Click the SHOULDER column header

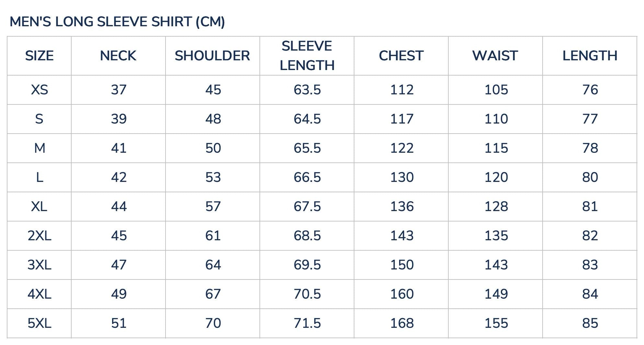[213, 56]
